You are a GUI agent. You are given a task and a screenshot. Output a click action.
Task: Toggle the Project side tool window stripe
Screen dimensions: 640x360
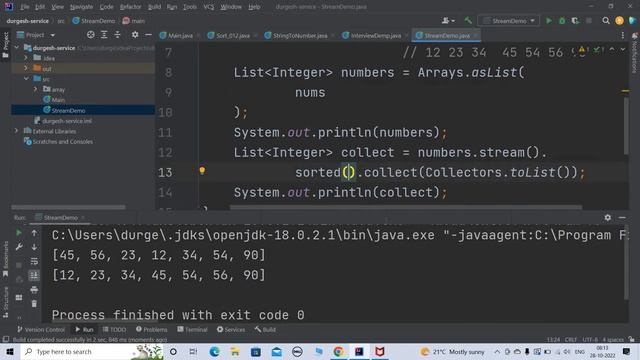pyautogui.click(x=5, y=44)
